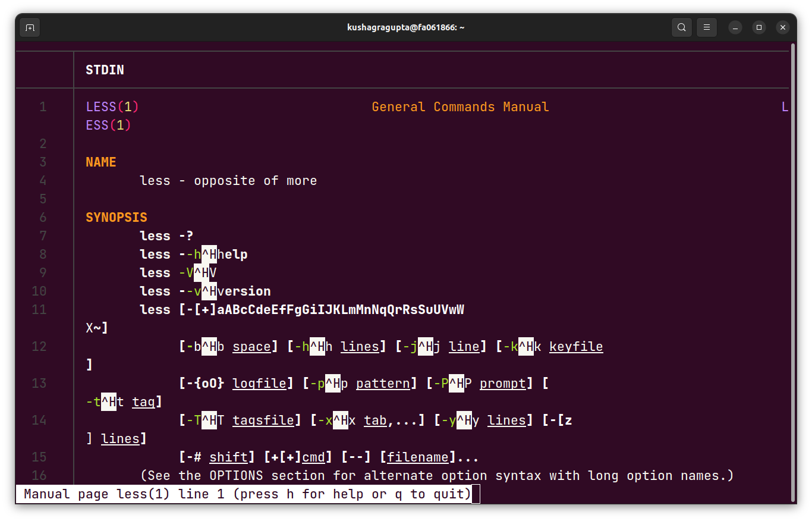812x521 pixels.
Task: Open the terminal hamburger menu
Action: pyautogui.click(x=706, y=27)
